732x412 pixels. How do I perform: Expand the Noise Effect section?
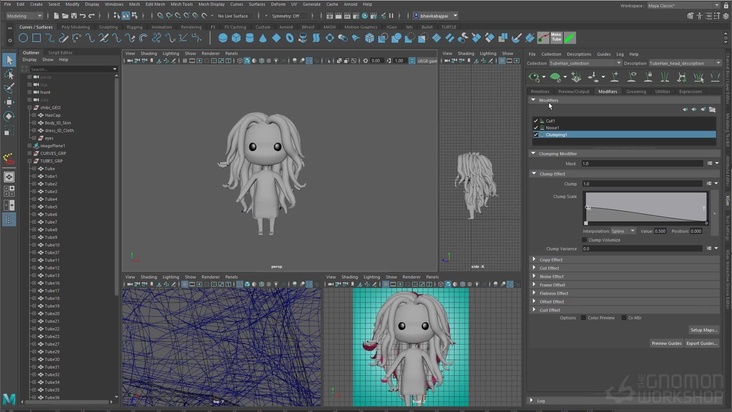tap(552, 276)
